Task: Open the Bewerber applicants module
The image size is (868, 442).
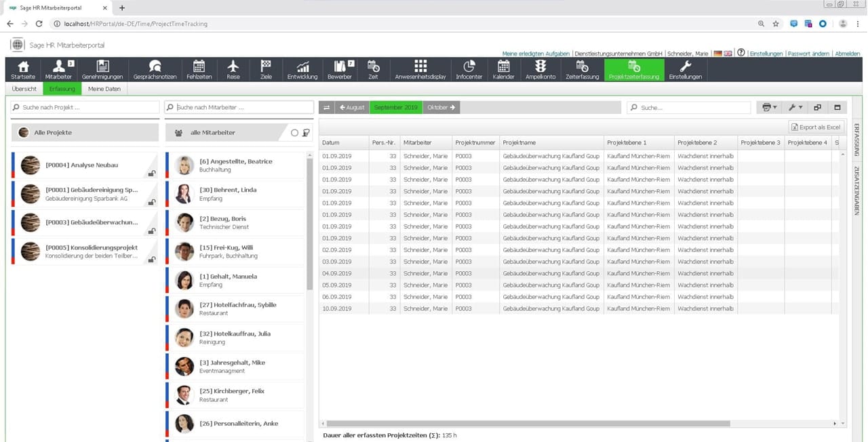Action: (340, 70)
